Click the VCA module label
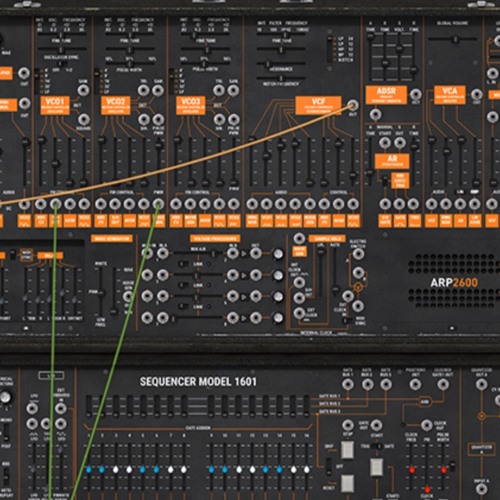Screen dimensions: 500x500 [x=450, y=95]
